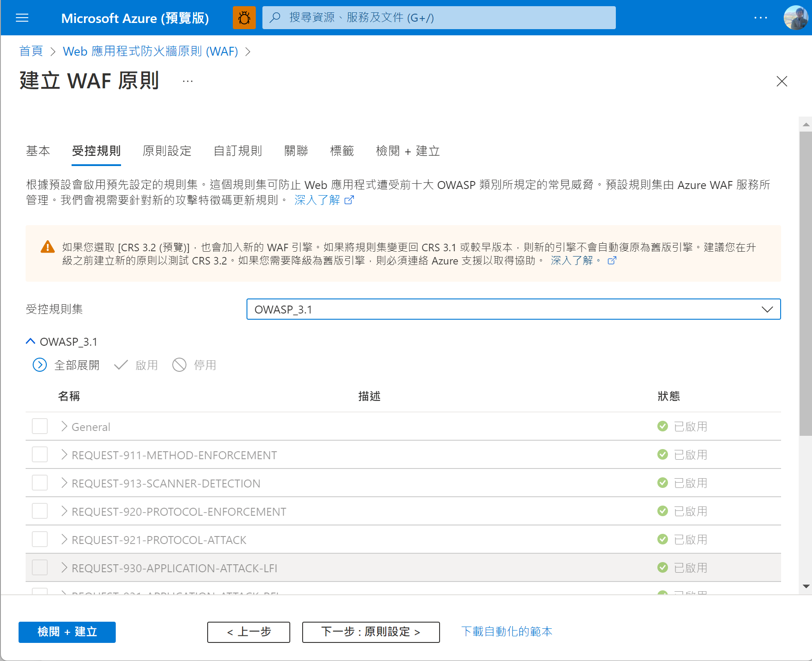The height and width of the screenshot is (661, 812).
Task: Open the 基本 tab
Action: tap(38, 151)
